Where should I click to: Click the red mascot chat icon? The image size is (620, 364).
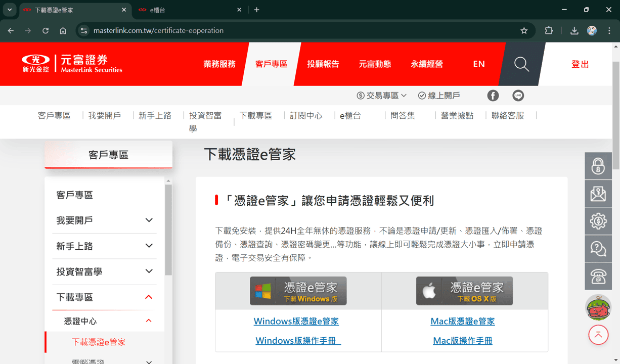click(x=598, y=307)
